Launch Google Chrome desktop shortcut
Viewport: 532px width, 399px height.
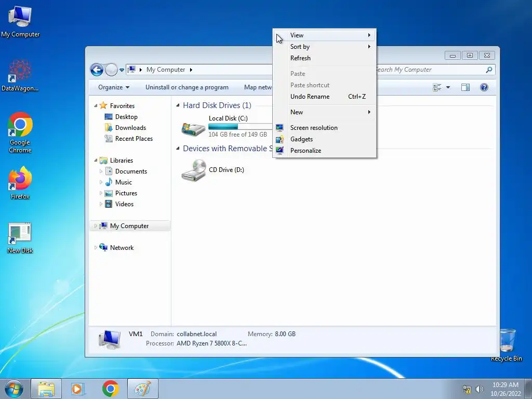coord(20,132)
